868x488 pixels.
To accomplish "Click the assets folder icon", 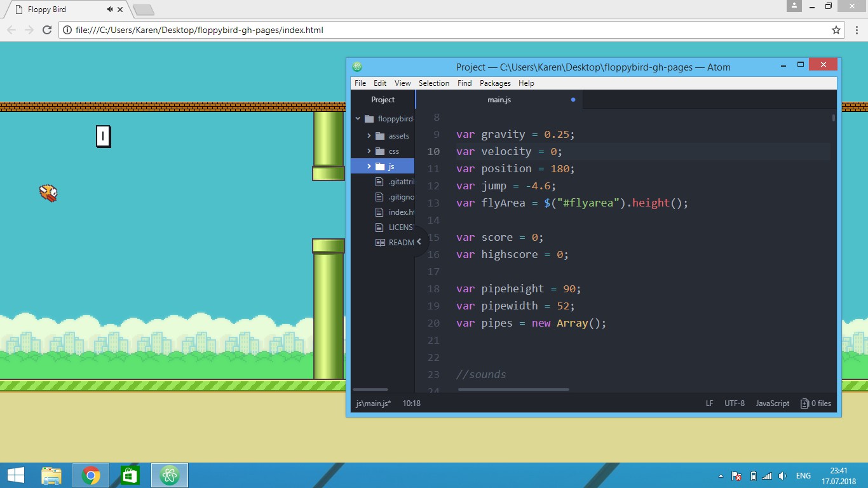I will point(380,136).
